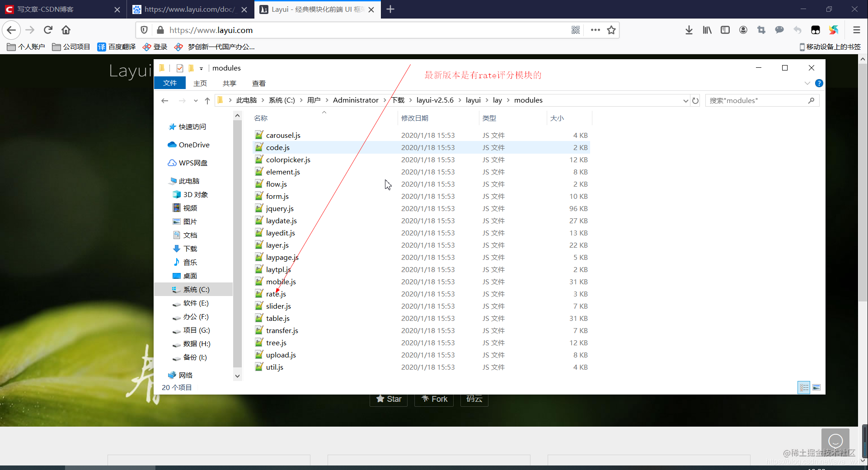Open the Firefox library icon
The height and width of the screenshot is (470, 868).
click(707, 30)
